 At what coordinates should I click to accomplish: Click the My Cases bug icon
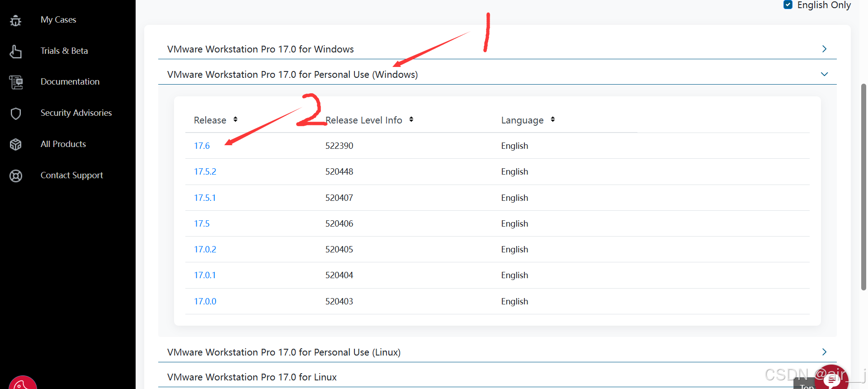(x=16, y=20)
